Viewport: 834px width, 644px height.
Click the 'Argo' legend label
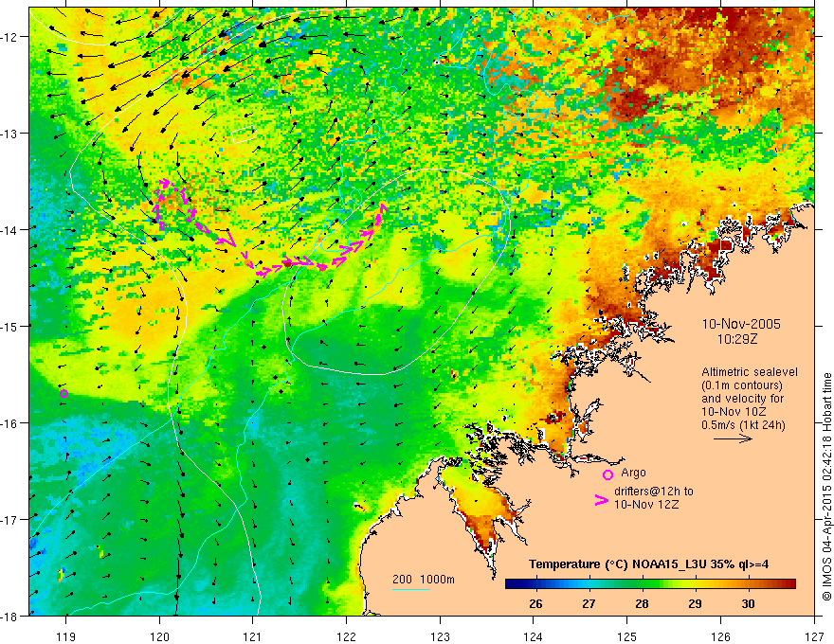tap(633, 473)
